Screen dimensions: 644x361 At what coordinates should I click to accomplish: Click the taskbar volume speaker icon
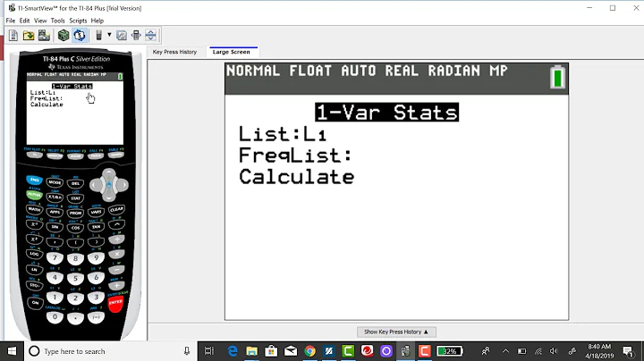[x=554, y=351]
